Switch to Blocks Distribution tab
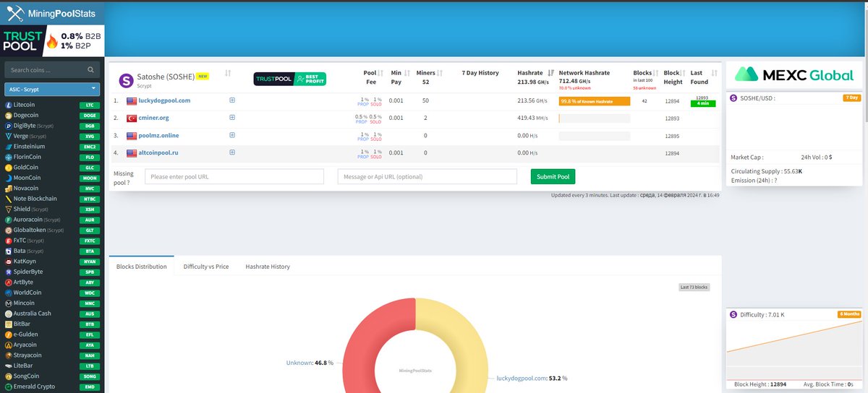This screenshot has height=393, width=868. [142, 267]
